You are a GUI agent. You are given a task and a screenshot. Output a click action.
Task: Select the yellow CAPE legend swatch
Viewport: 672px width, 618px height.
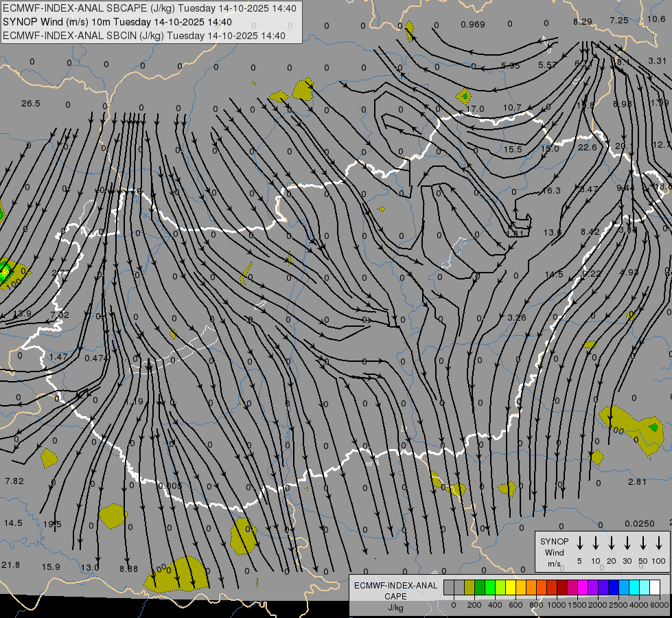point(511,588)
